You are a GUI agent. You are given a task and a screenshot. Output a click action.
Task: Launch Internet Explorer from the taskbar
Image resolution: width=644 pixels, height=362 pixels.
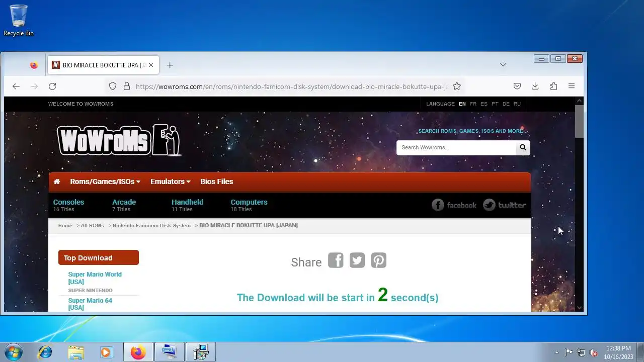coord(45,352)
